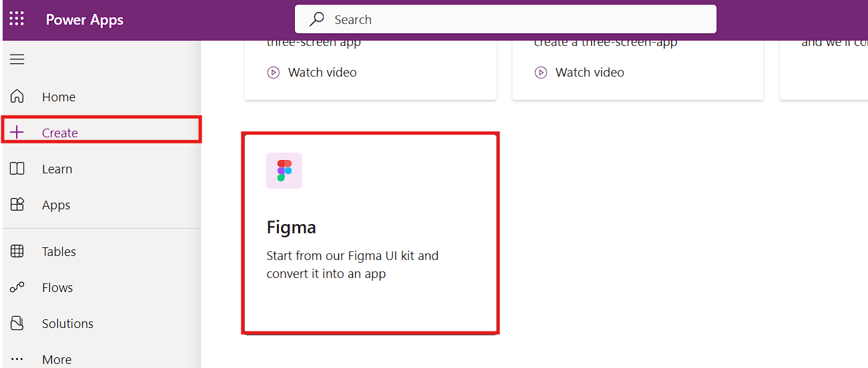The height and width of the screenshot is (368, 868).
Task: Select Create in the left navigation
Action: [x=60, y=133]
